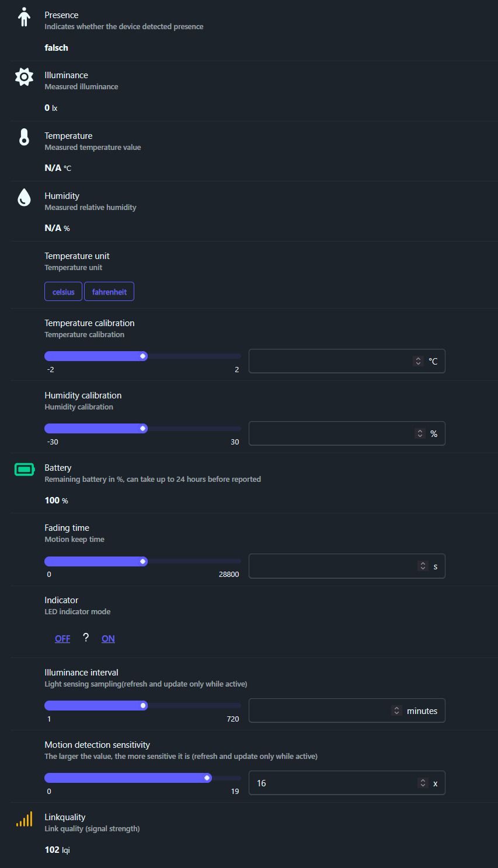Click the Illuminance interval stepper arrows
The width and height of the screenshot is (498, 868).
click(397, 710)
